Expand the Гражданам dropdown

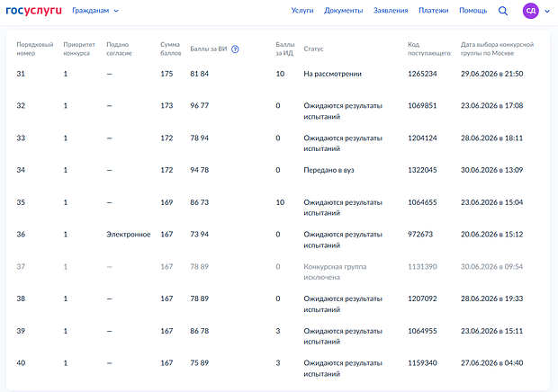(95, 11)
